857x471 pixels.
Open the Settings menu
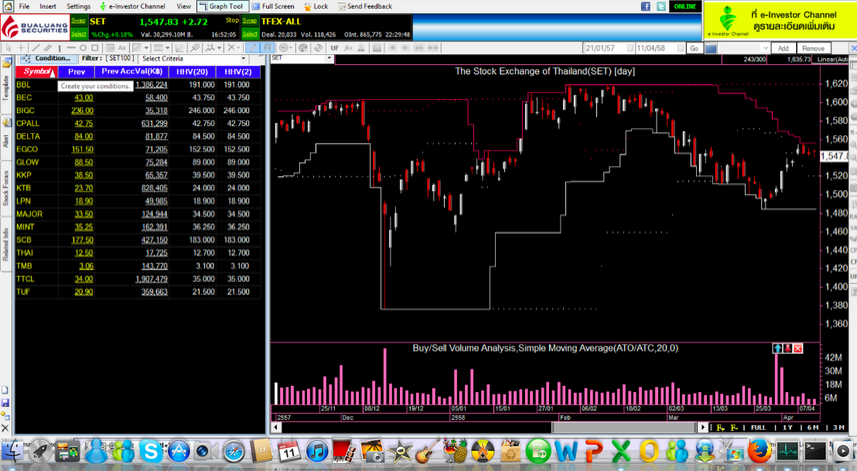click(78, 7)
